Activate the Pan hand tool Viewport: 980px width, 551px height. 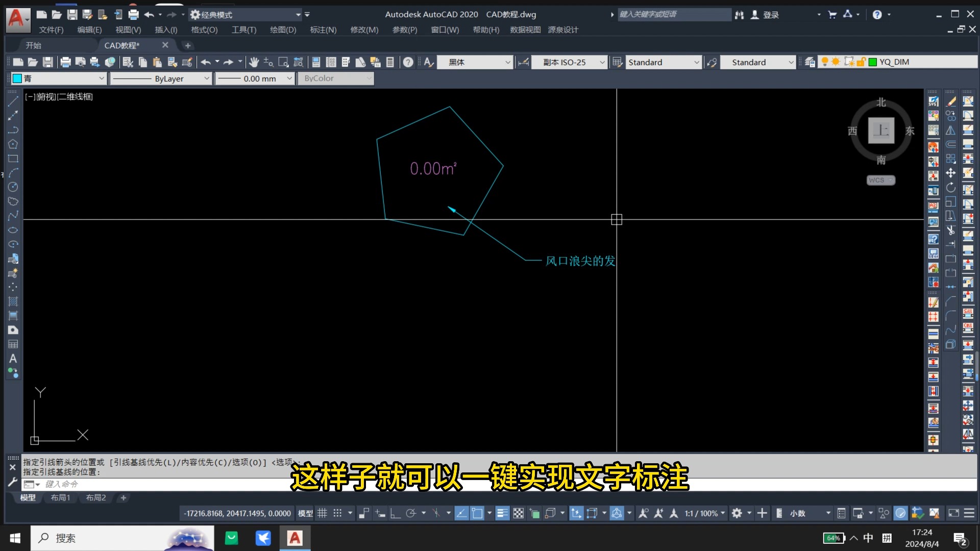(x=254, y=62)
